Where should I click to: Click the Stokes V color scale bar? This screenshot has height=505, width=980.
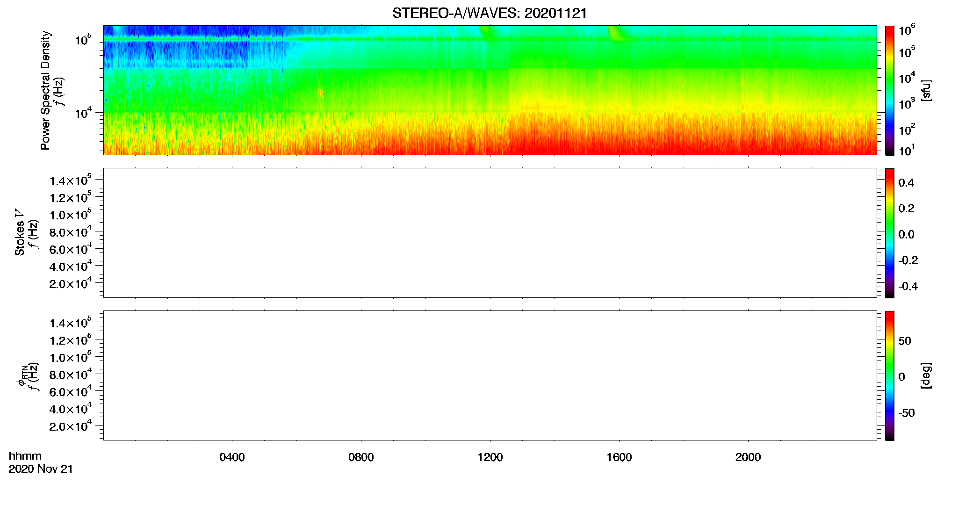(x=890, y=233)
